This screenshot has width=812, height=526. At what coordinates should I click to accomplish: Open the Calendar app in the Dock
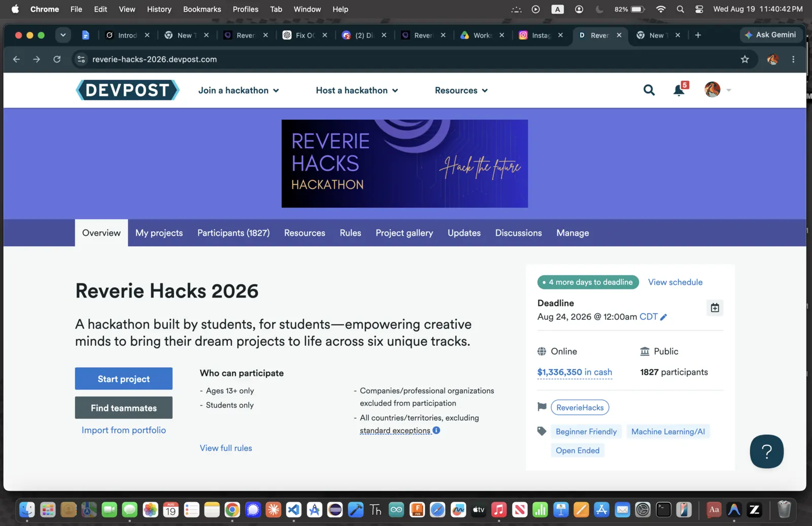[x=171, y=509]
